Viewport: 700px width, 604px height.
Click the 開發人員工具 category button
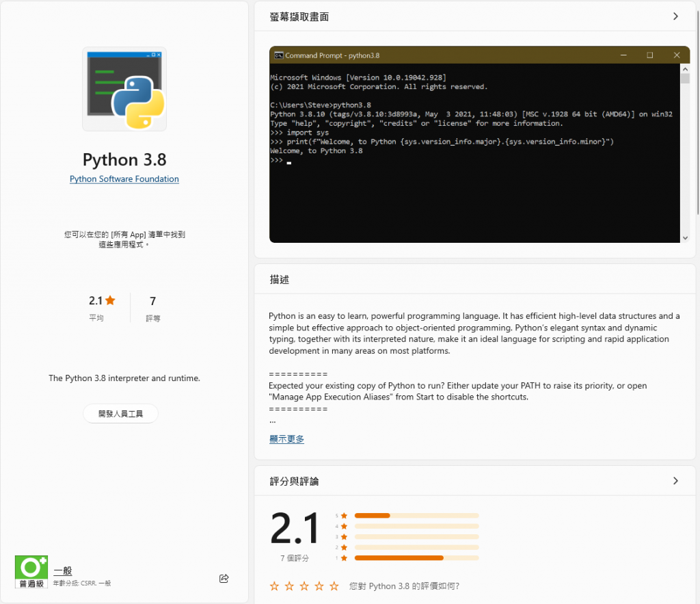(x=120, y=414)
